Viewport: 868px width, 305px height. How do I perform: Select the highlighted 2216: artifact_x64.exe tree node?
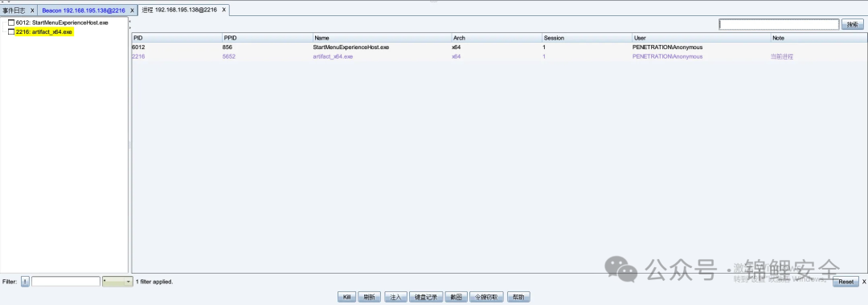pos(44,32)
